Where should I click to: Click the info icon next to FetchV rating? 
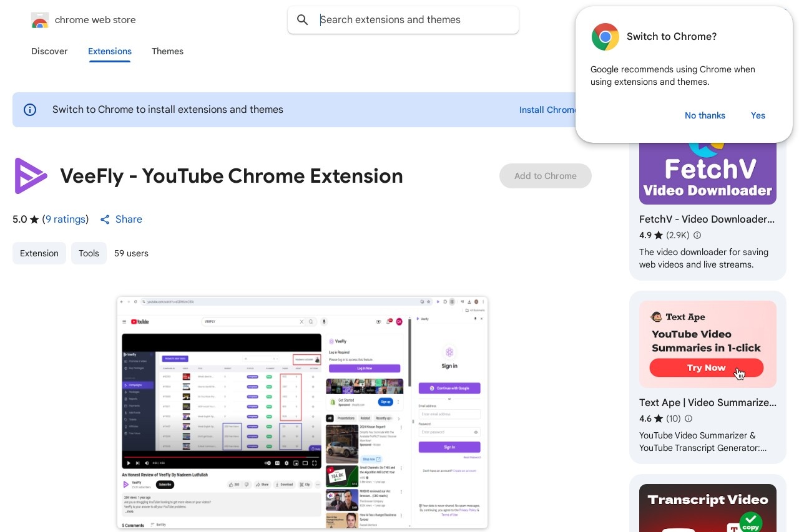click(x=697, y=235)
